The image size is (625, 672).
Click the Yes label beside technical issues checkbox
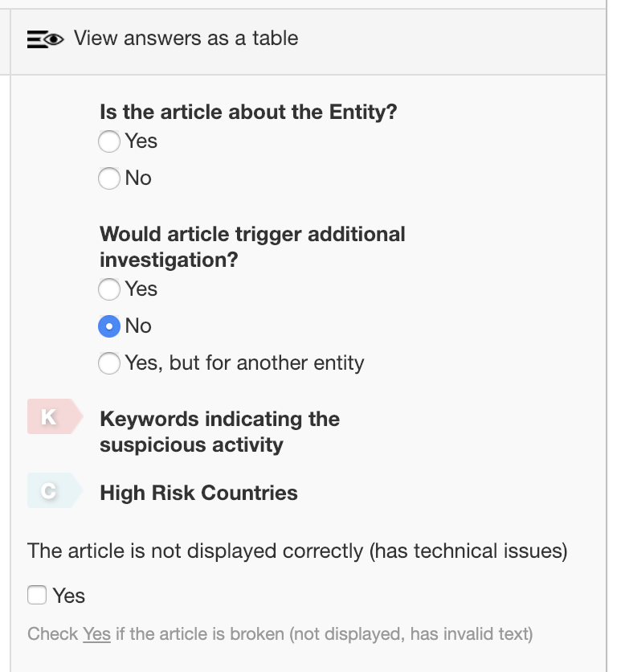(x=69, y=596)
